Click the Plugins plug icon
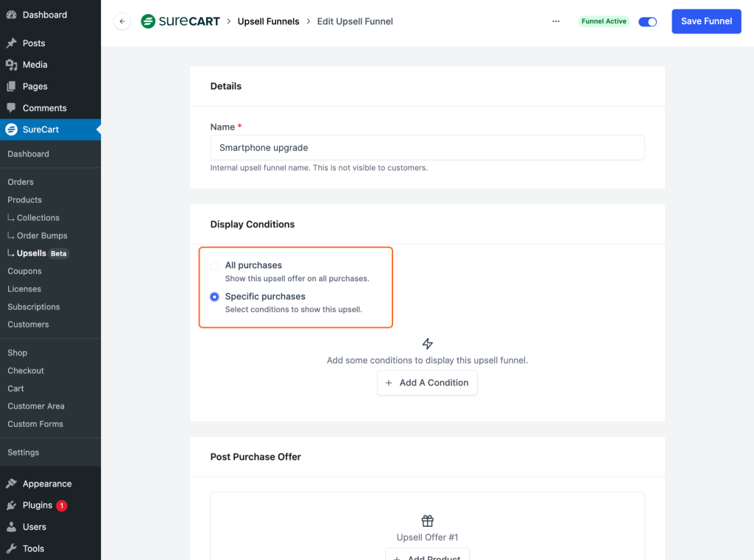 point(11,506)
